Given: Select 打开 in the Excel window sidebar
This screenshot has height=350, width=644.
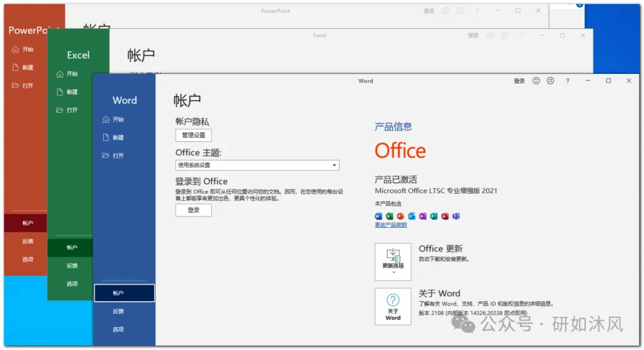Looking at the screenshot, I should click(67, 110).
